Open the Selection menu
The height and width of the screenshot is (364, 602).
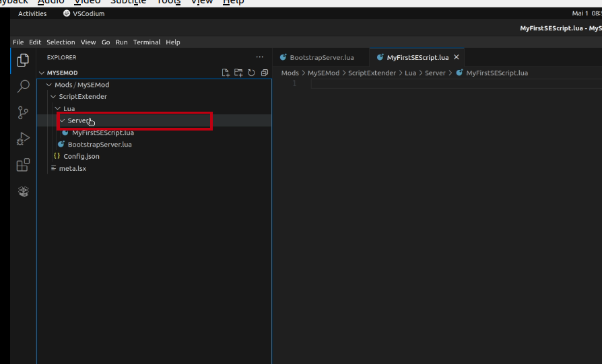coord(61,42)
